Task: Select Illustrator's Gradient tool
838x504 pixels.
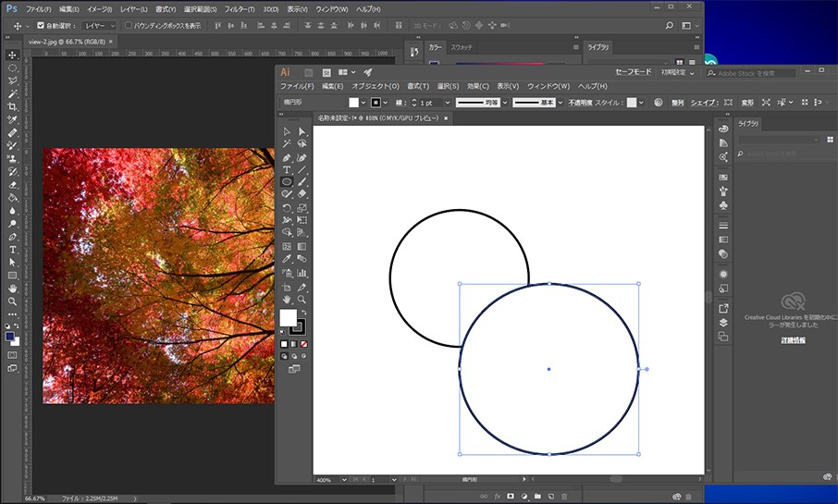Action: coord(302,246)
